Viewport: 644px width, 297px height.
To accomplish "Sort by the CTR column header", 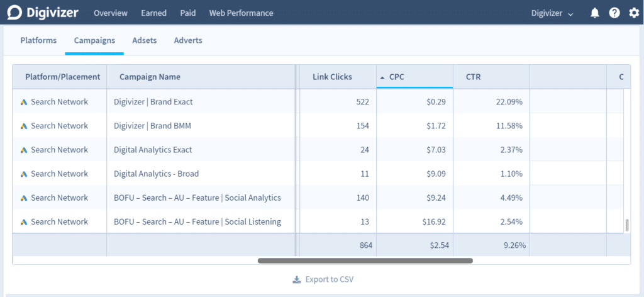I will [x=473, y=77].
